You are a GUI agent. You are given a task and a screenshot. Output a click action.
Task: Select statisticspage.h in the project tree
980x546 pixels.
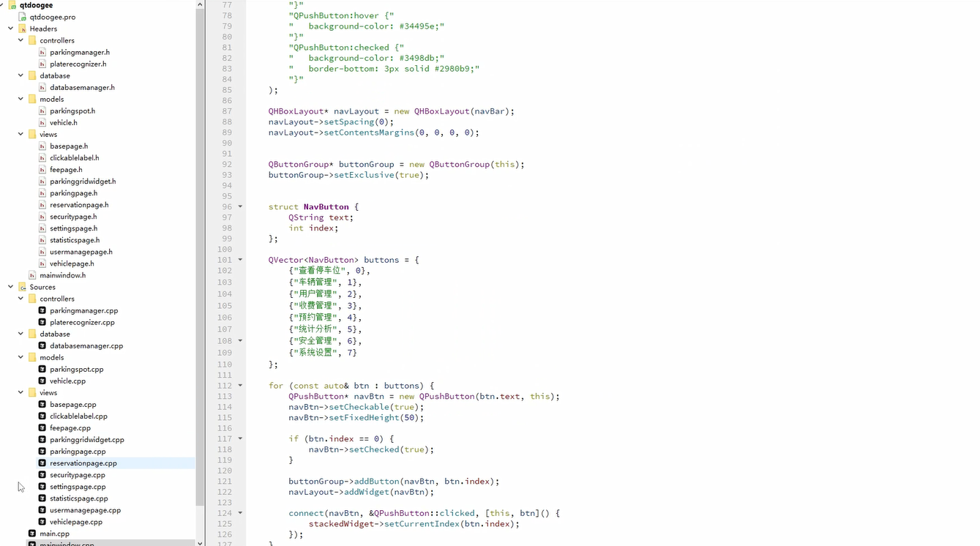75,239
